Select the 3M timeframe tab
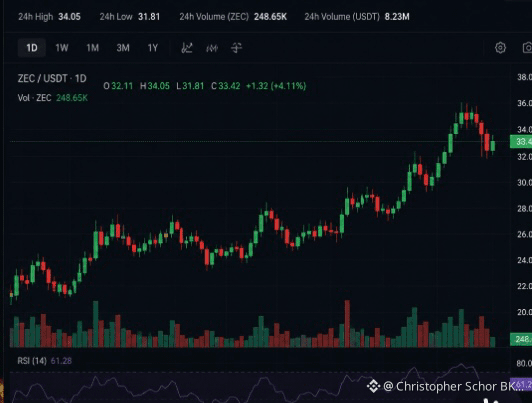 (x=123, y=48)
